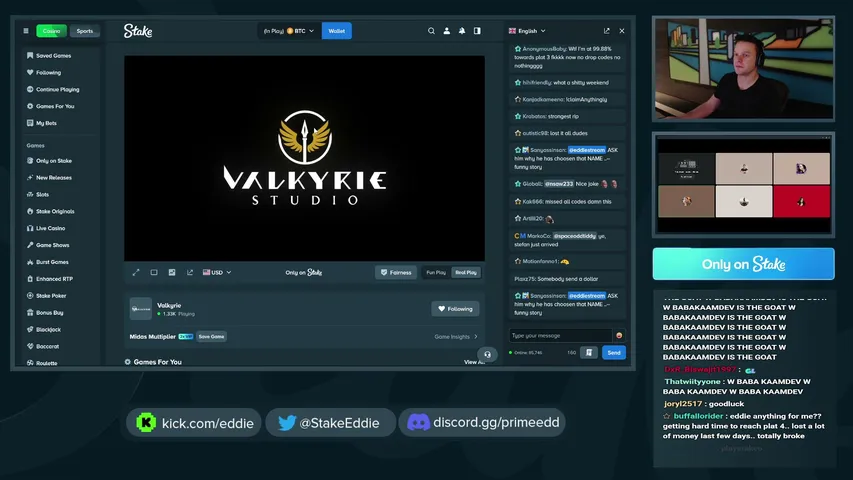Open the Fairness dialog
Screen dimensions: 853x480
click(x=396, y=272)
